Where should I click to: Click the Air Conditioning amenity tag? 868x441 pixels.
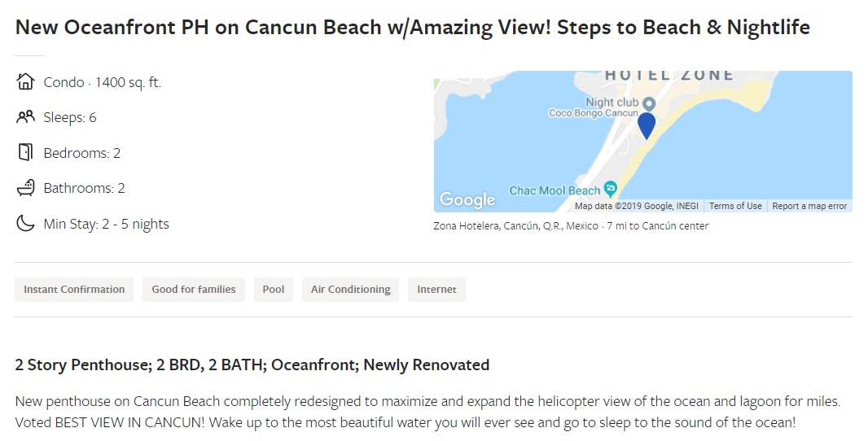click(350, 290)
